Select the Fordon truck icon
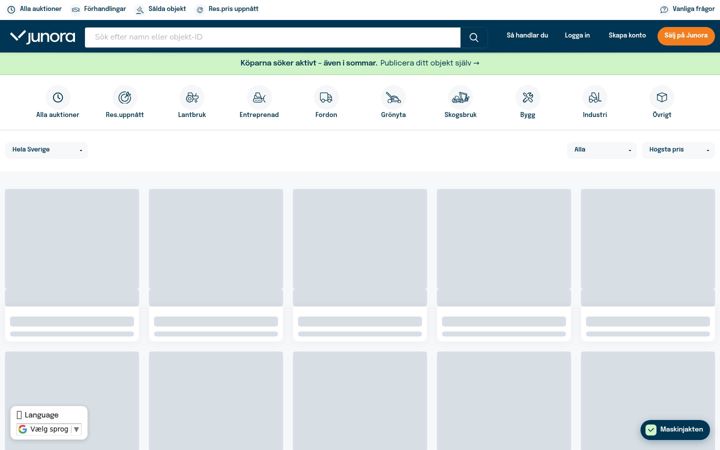Screen dimensions: 720x450 [326, 97]
